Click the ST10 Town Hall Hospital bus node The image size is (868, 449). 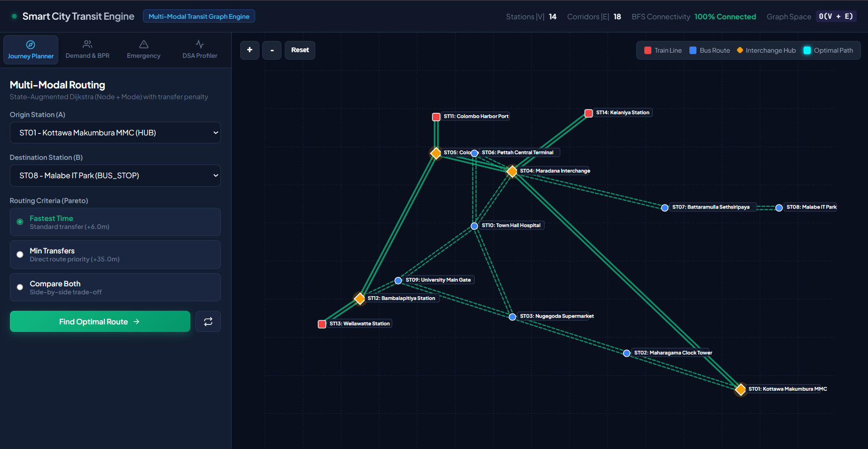474,226
